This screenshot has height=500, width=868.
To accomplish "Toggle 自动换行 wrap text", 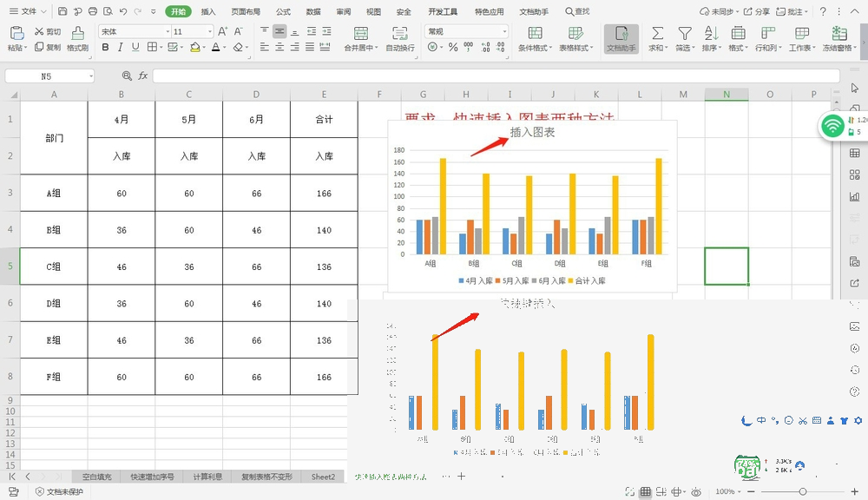I will [399, 39].
